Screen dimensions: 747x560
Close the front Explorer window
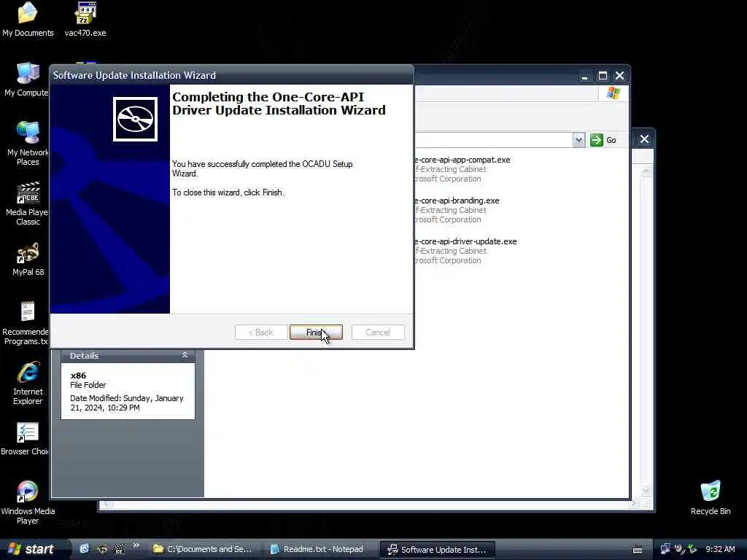(x=620, y=76)
